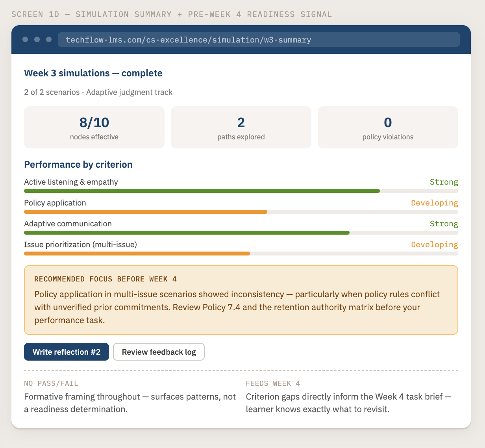This screenshot has width=485, height=448.
Task: Click the 'Active listening & empathy' label
Action: [x=71, y=182]
